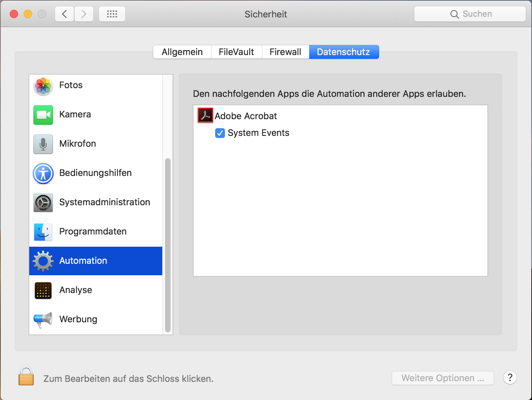The image size is (532, 400).
Task: Select the Firewall tab
Action: pyautogui.click(x=285, y=52)
